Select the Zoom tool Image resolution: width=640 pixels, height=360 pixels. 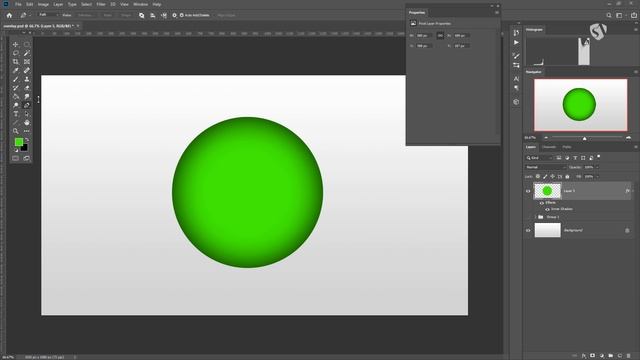(16, 131)
